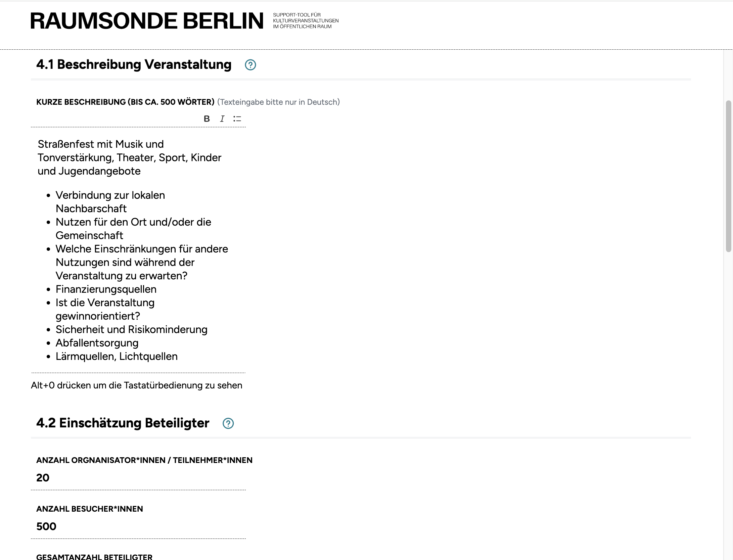Viewport: 733px width, 560px height.
Task: Click the Finanzierungsquellen bullet item
Action: [106, 289]
